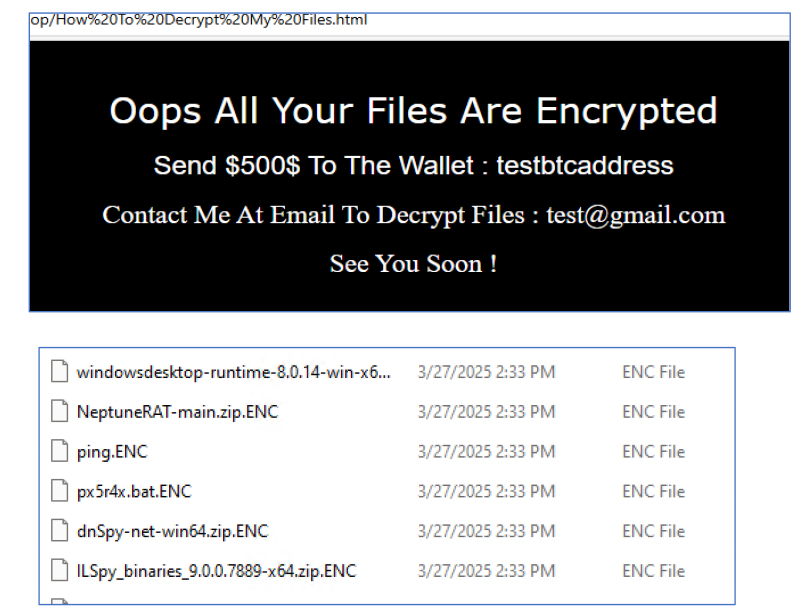Select dnSpy-net-win64.zip.ENC file name
This screenshot has height=606, width=791.
173,532
